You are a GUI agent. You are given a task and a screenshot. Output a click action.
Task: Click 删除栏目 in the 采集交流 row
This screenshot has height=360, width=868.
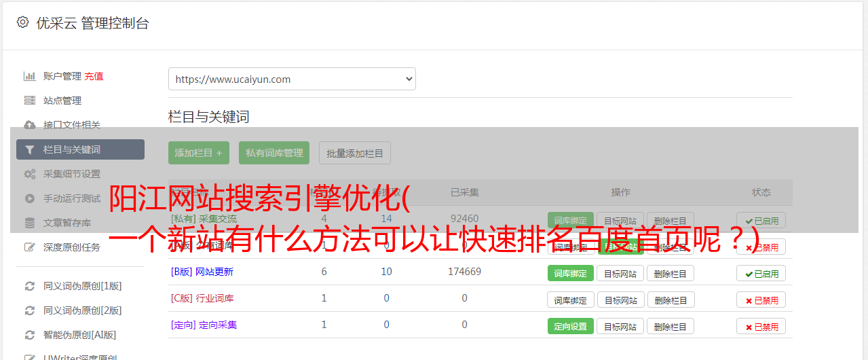671,220
